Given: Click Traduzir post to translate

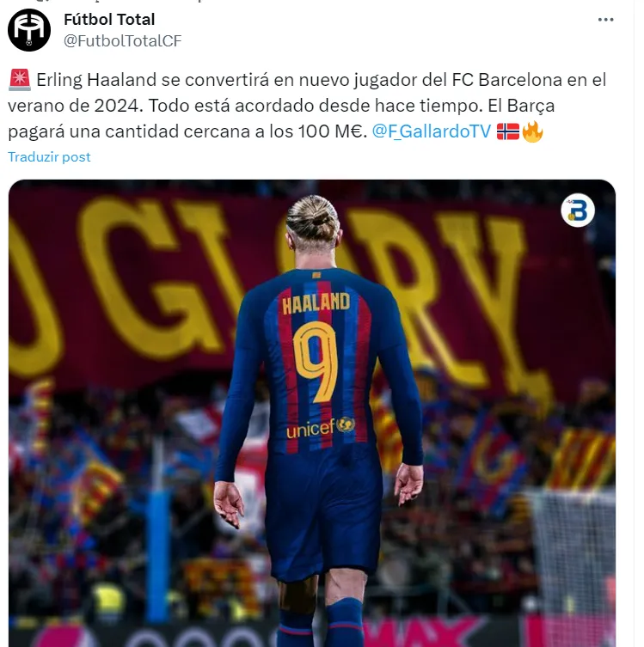Looking at the screenshot, I should 49,157.
